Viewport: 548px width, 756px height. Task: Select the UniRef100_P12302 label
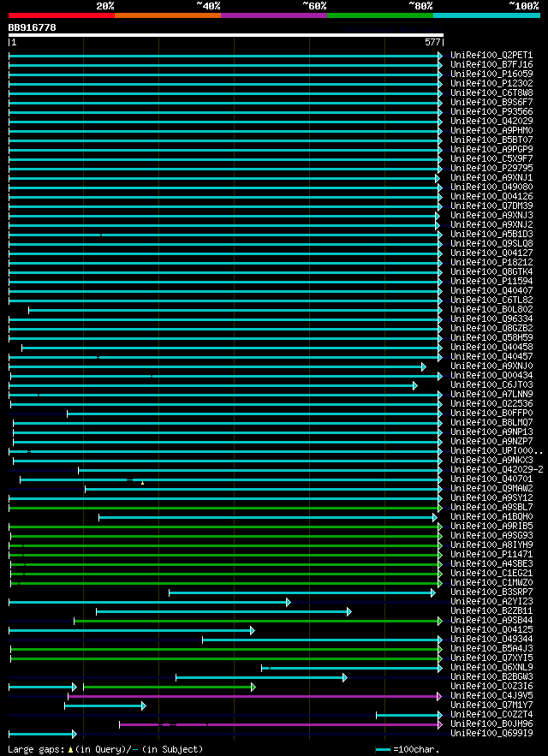(491, 83)
